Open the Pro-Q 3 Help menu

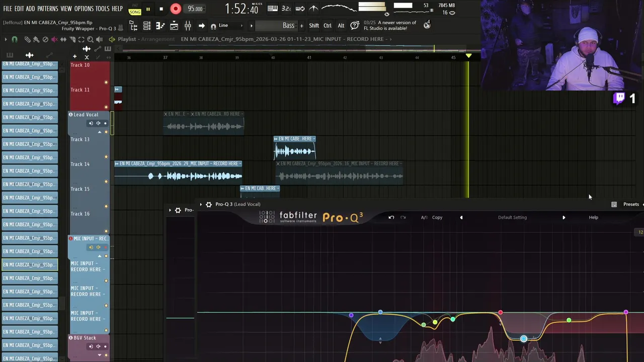point(594,217)
